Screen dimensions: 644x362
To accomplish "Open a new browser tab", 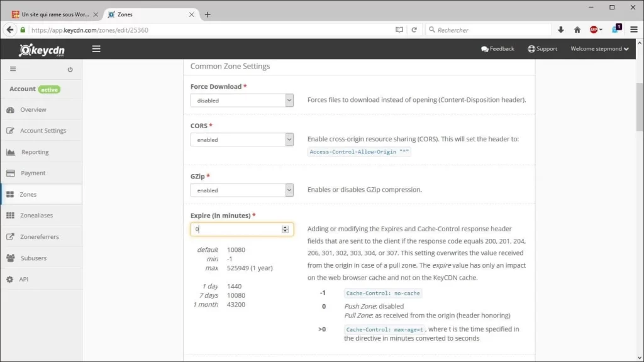I will pyautogui.click(x=208, y=14).
